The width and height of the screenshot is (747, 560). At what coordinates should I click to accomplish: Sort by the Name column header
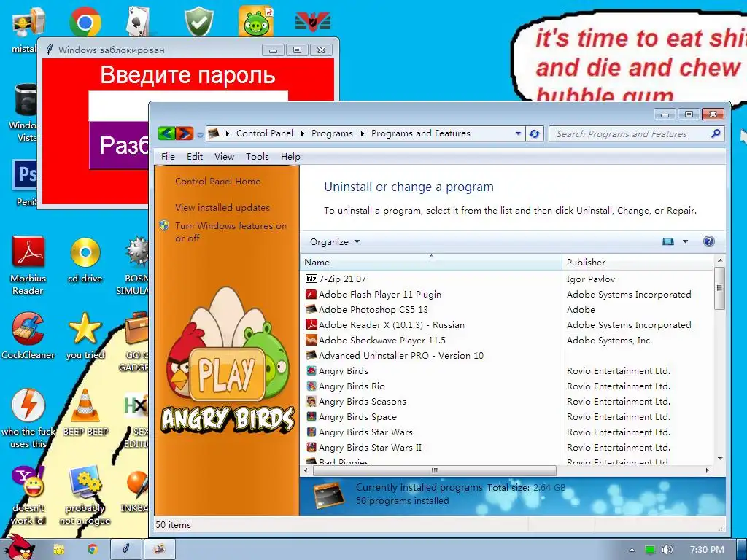pyautogui.click(x=430, y=262)
